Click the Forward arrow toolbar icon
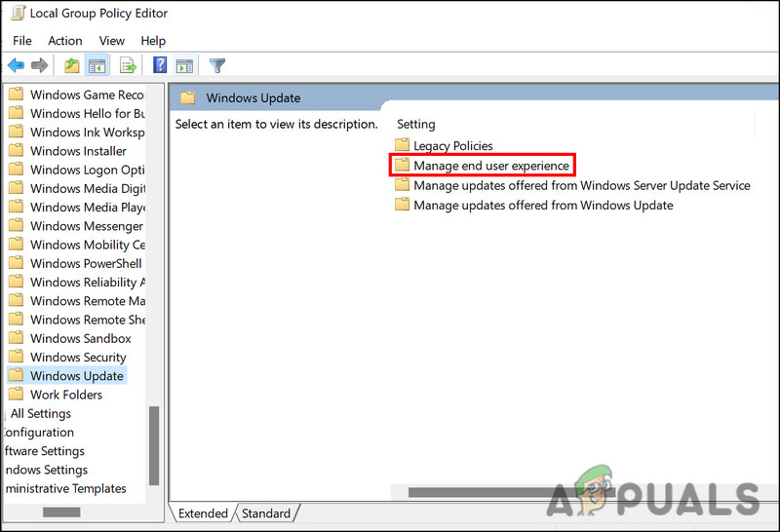 pos(39,65)
